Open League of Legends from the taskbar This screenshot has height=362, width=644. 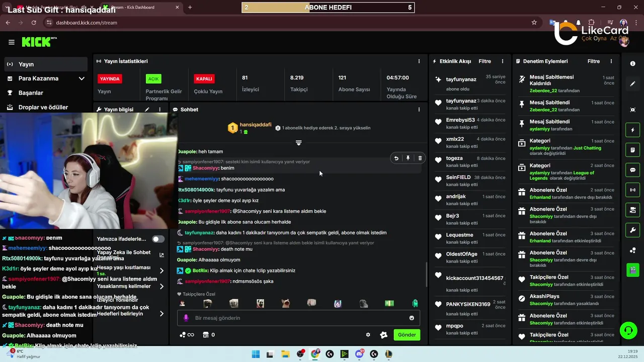388,354
